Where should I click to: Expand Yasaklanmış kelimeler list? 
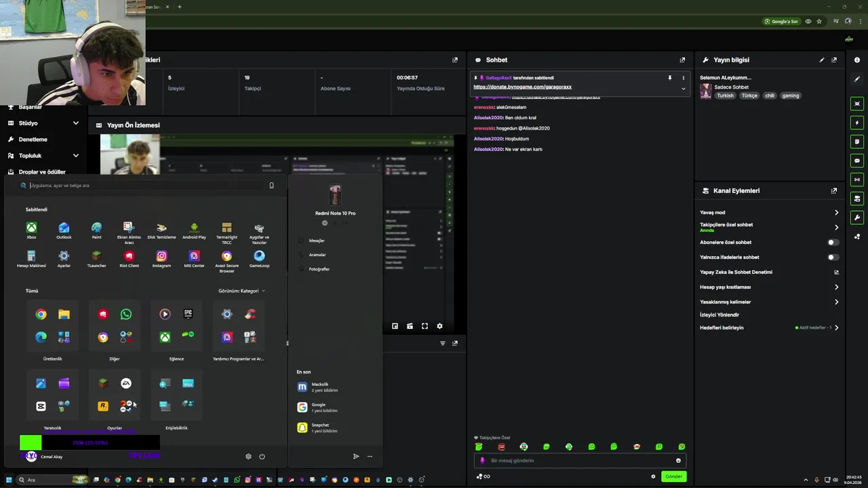pyautogui.click(x=836, y=302)
